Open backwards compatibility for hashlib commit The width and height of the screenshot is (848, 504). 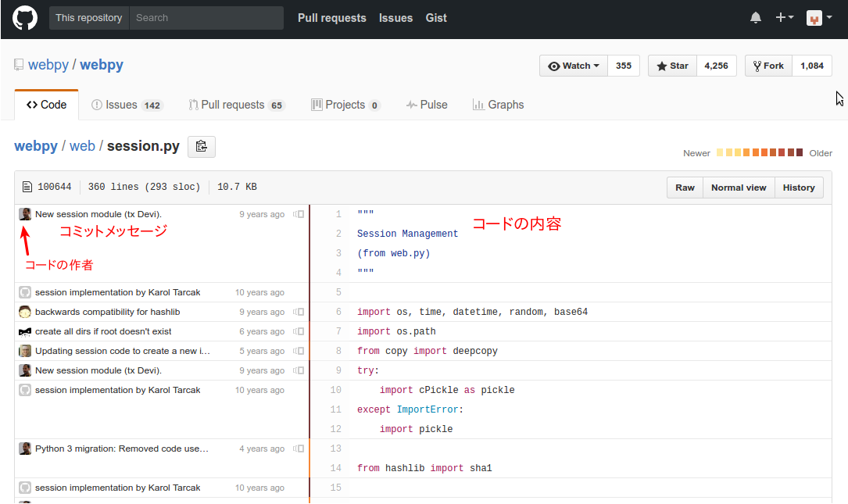click(108, 312)
